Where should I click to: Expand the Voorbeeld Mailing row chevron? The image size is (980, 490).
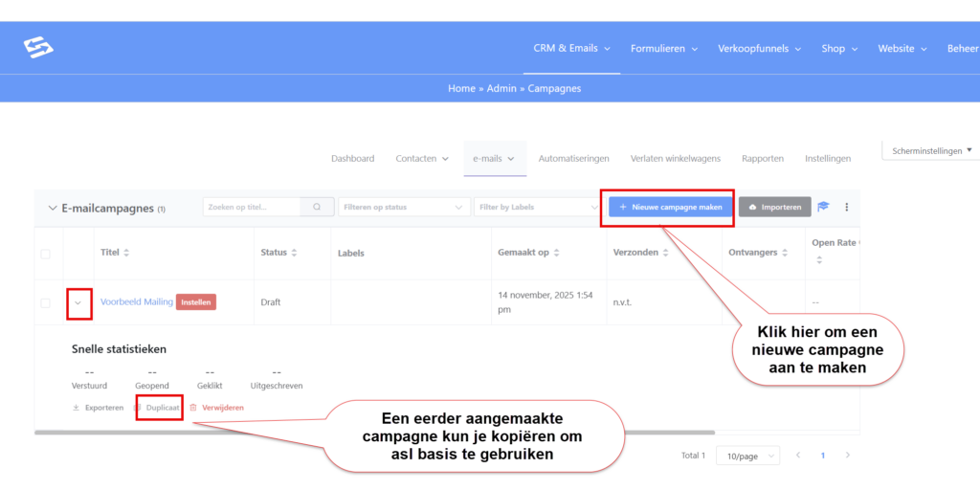coord(78,302)
